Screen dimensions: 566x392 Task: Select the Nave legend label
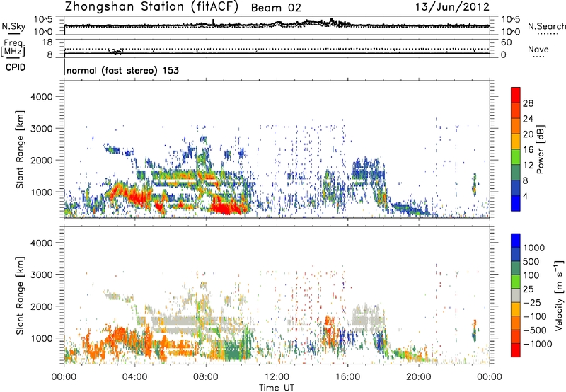tap(538, 49)
